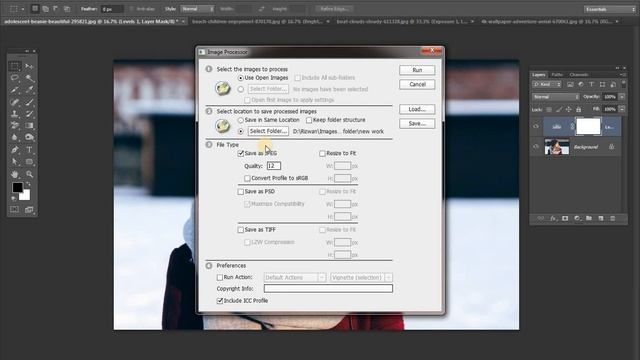This screenshot has height=360, width=640.
Task: Choose Save in Same Location radio
Action: click(x=241, y=120)
